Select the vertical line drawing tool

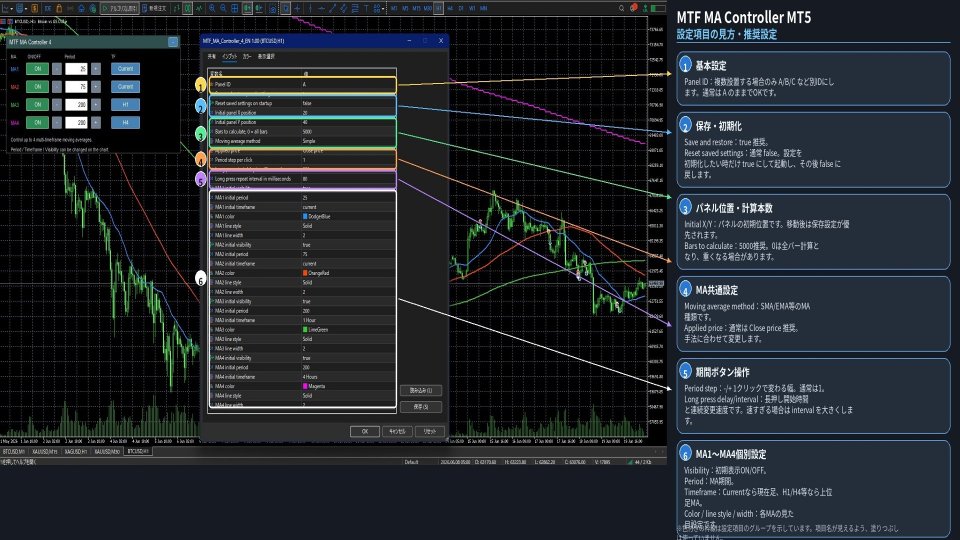[x=310, y=9]
